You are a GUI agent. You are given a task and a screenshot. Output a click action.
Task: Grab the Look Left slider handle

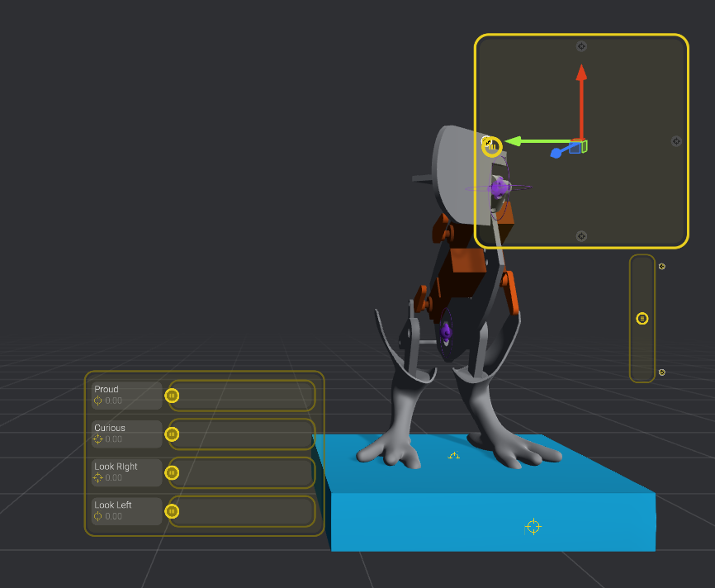[172, 511]
